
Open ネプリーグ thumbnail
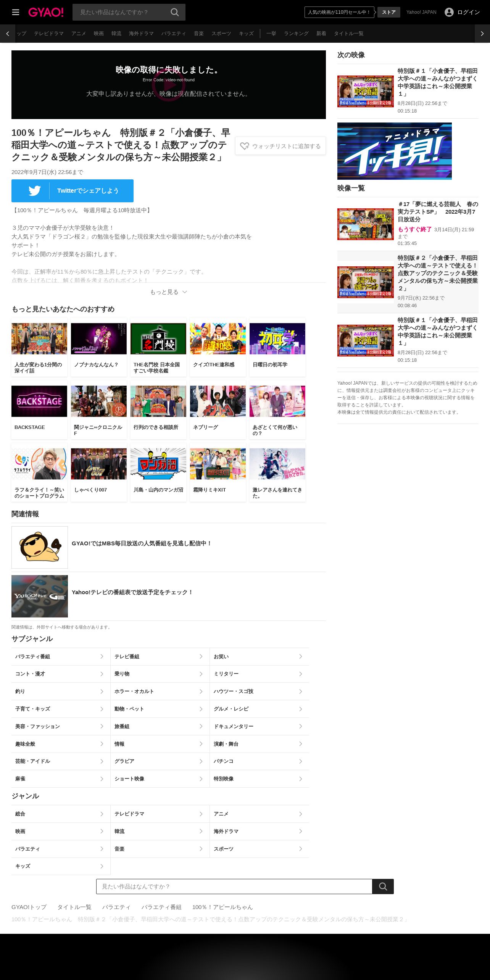tap(218, 401)
